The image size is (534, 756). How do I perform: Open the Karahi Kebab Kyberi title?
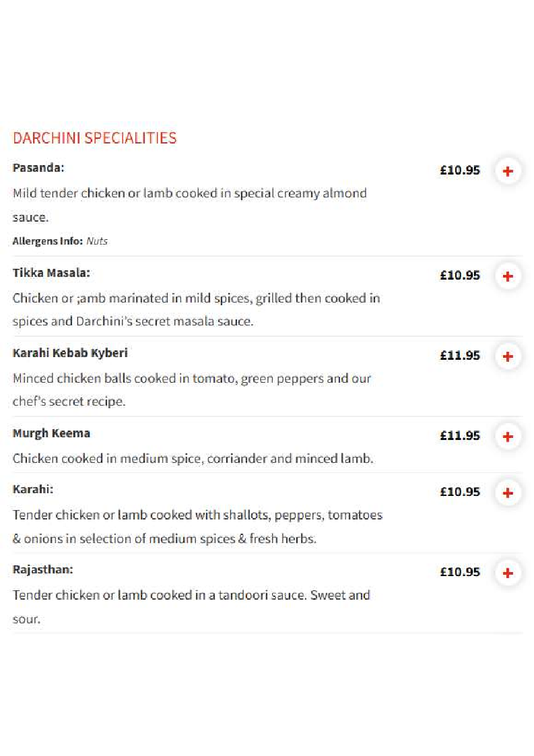pyautogui.click(x=70, y=353)
